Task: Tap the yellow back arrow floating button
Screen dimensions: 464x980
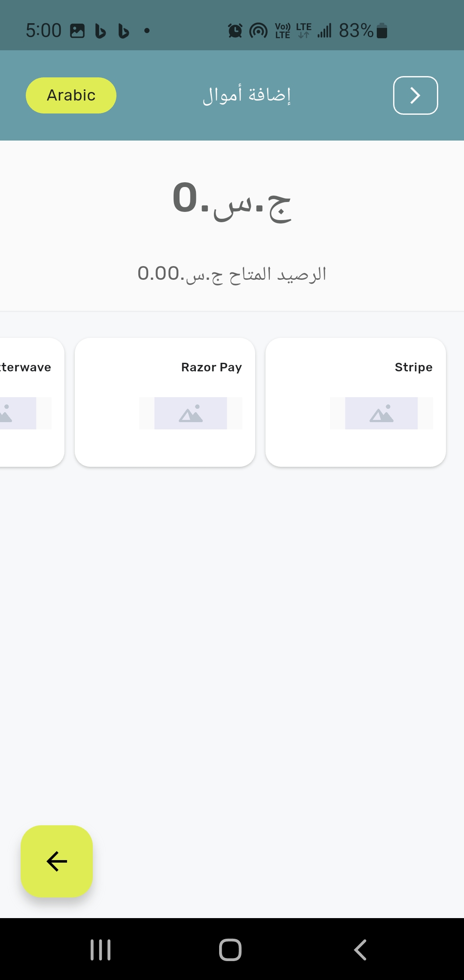Action: pyautogui.click(x=57, y=861)
